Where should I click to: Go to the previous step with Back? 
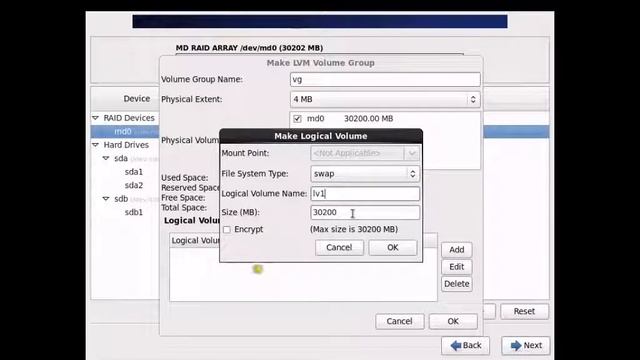coord(466,346)
